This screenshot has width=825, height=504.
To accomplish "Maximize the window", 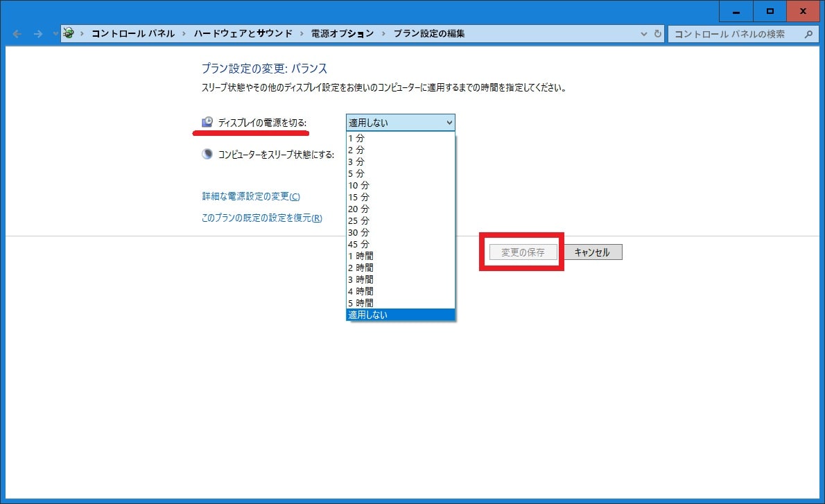I will pyautogui.click(x=770, y=12).
